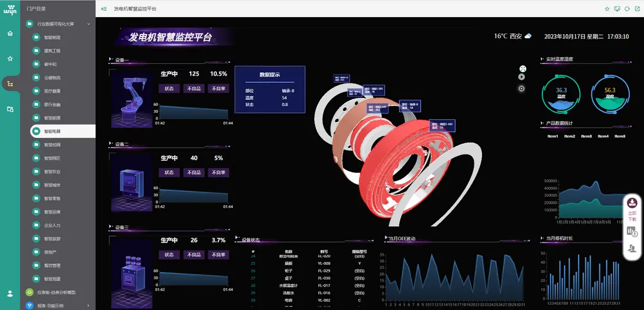Viewport: 644px width, 310px height.
Task: Open 餐饮管理 in the tree
Action: pyautogui.click(x=52, y=265)
